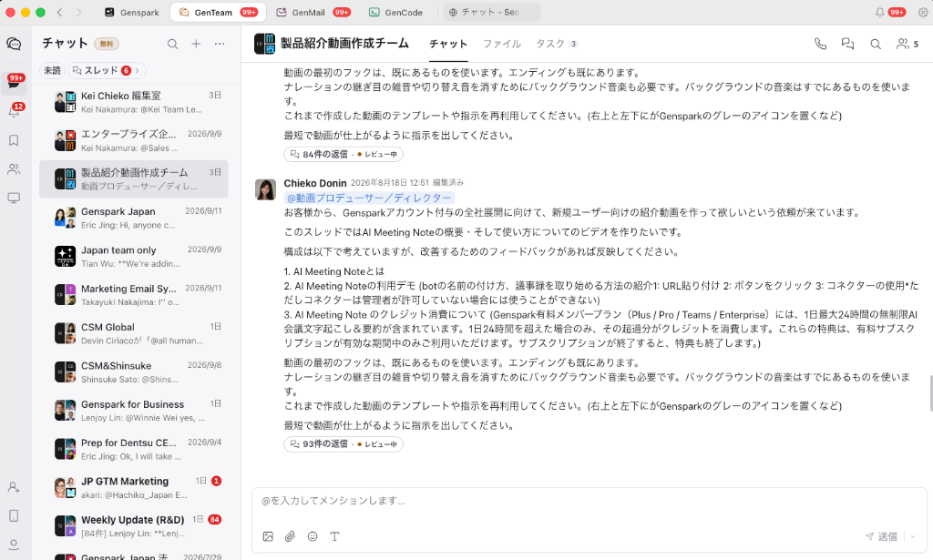Screen dimensions: 933x560
Task: Open notifications bell with 12 badge in sidebar
Action: [x=15, y=110]
